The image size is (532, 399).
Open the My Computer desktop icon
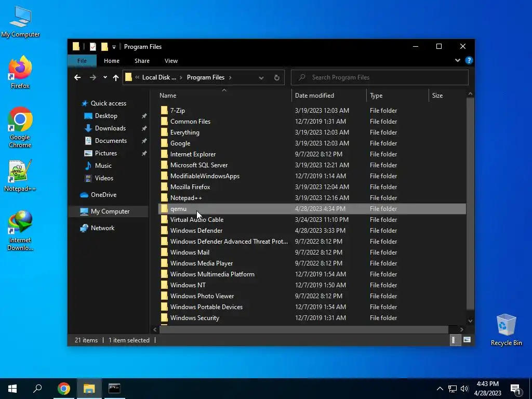(x=20, y=22)
